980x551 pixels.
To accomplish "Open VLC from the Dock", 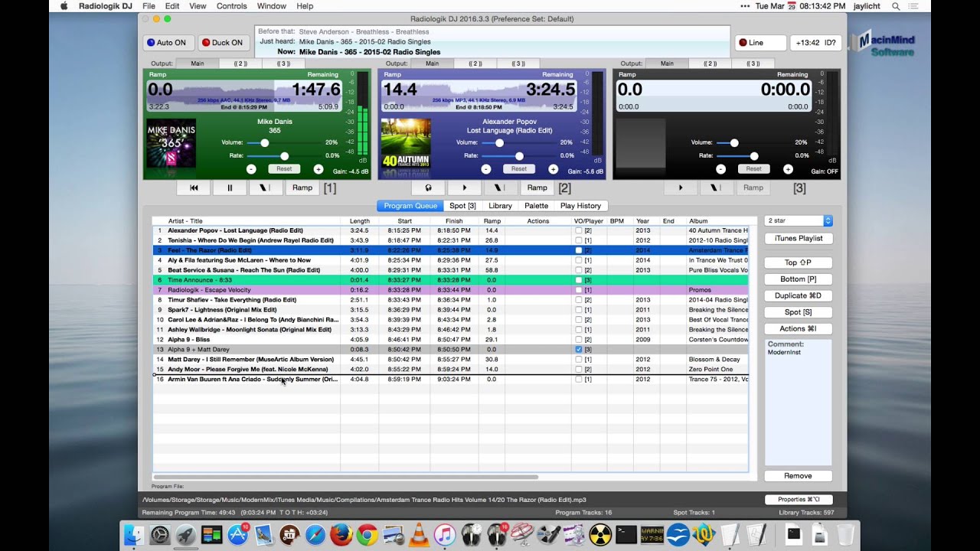I will tap(419, 534).
